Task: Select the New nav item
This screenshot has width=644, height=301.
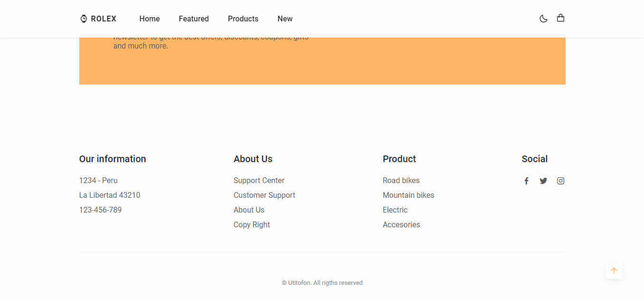Action: point(285,19)
